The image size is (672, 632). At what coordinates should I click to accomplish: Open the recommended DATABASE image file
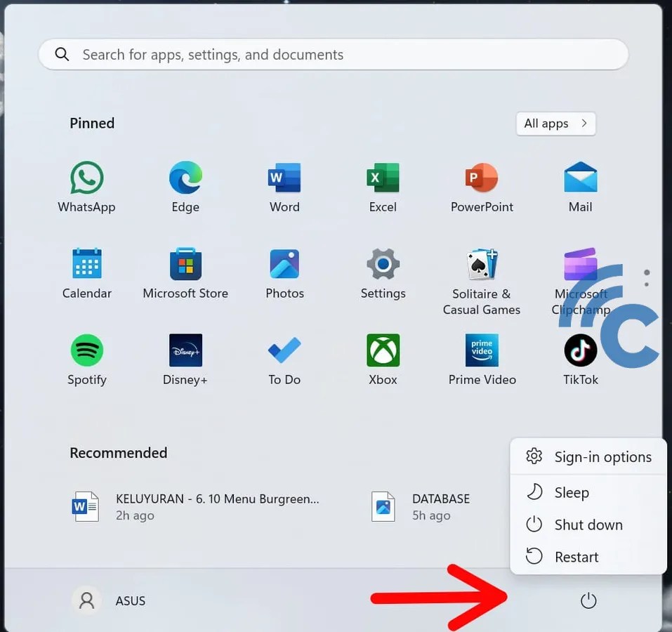[x=421, y=506]
